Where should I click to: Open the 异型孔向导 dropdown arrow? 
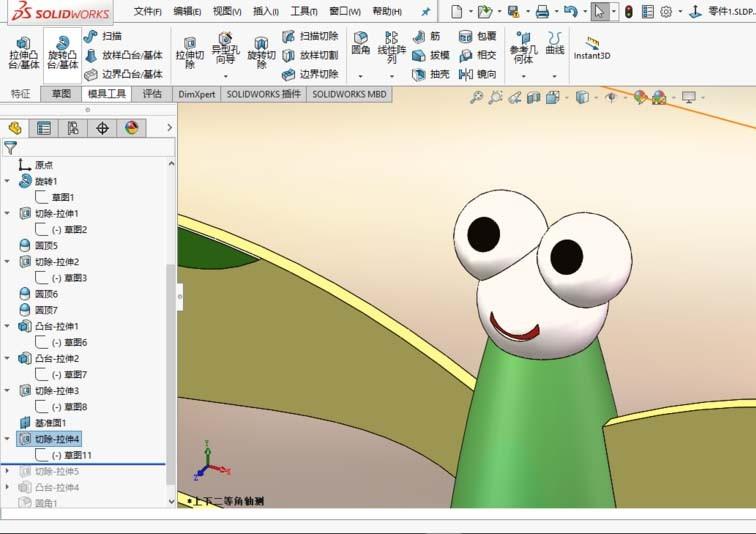(x=225, y=76)
